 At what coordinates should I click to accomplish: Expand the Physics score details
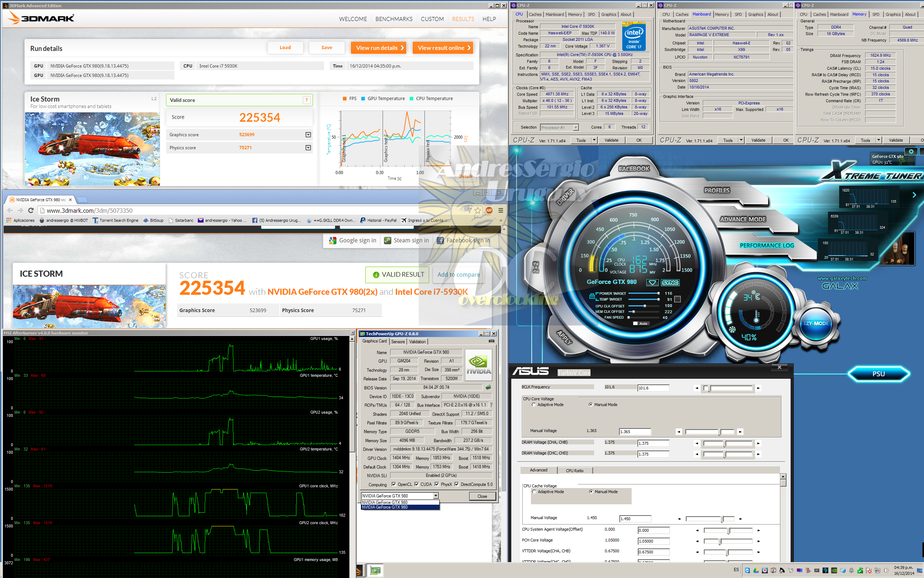(308, 147)
